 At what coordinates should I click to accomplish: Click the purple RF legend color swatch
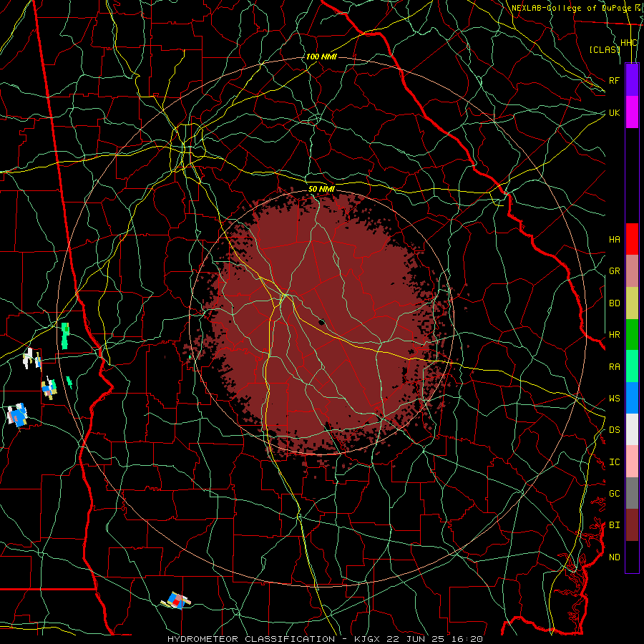click(632, 80)
